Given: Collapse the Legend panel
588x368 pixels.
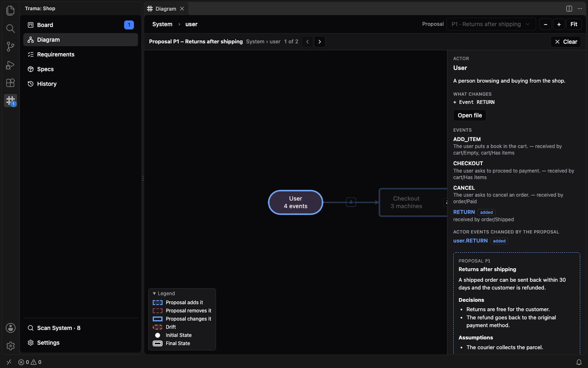Looking at the screenshot, I should pos(164,294).
